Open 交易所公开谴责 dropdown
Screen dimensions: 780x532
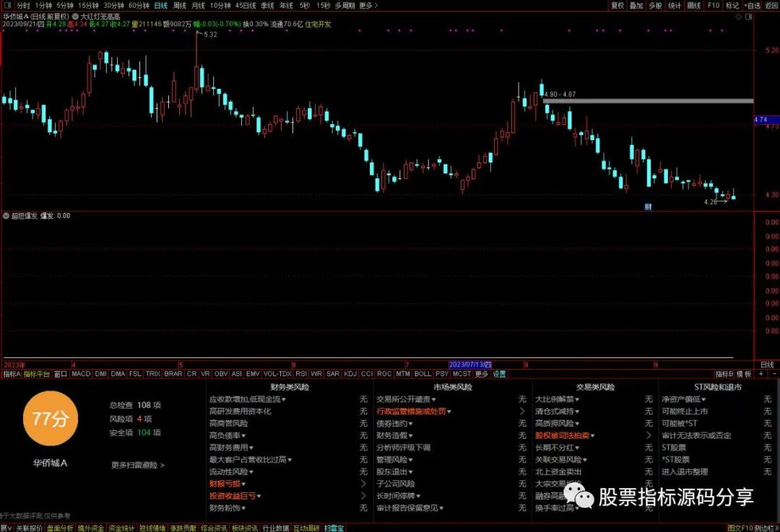pos(406,399)
